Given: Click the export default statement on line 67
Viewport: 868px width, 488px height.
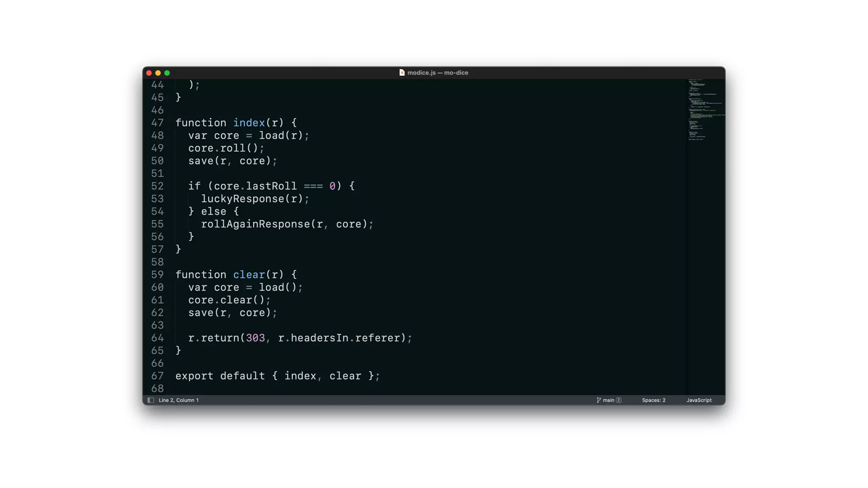Looking at the screenshot, I should [x=278, y=376].
